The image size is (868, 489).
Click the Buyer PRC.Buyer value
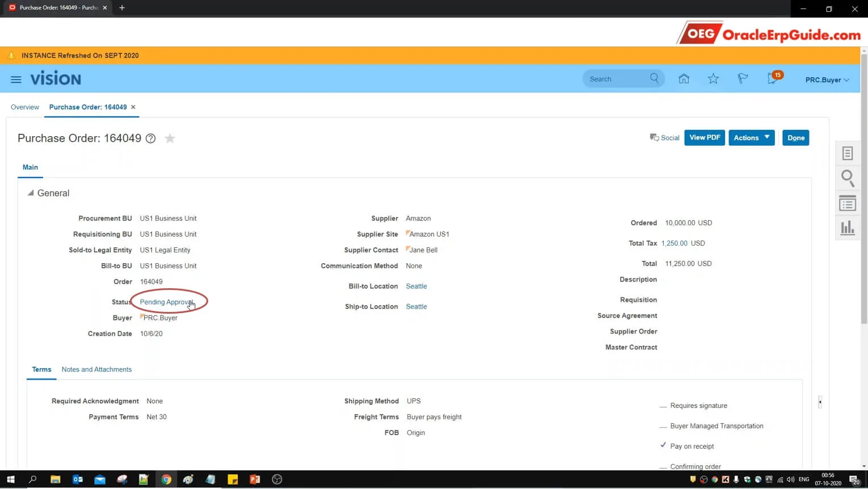click(x=160, y=318)
